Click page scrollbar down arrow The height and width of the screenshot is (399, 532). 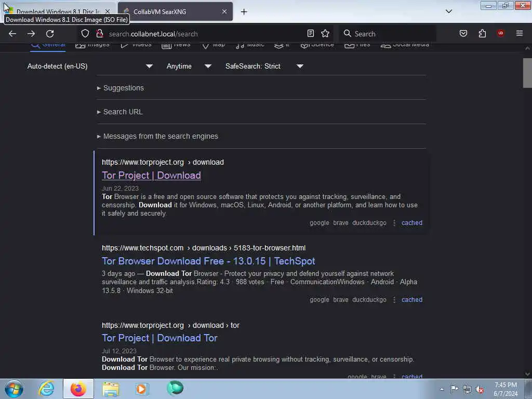tap(527, 374)
